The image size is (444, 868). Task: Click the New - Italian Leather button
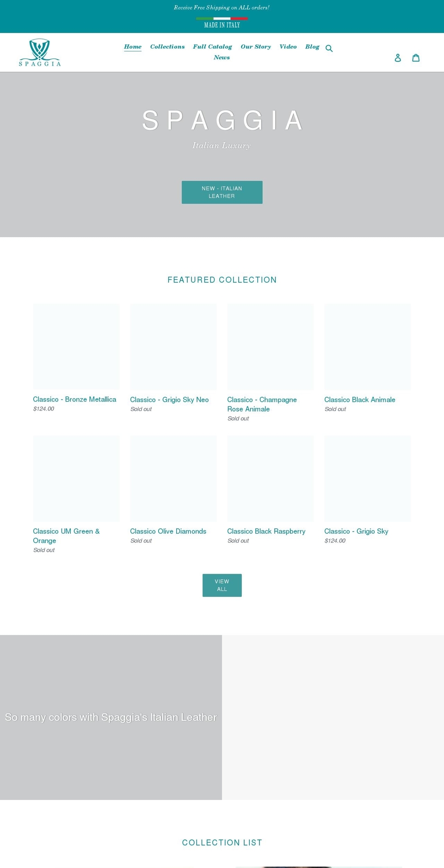coord(222,192)
